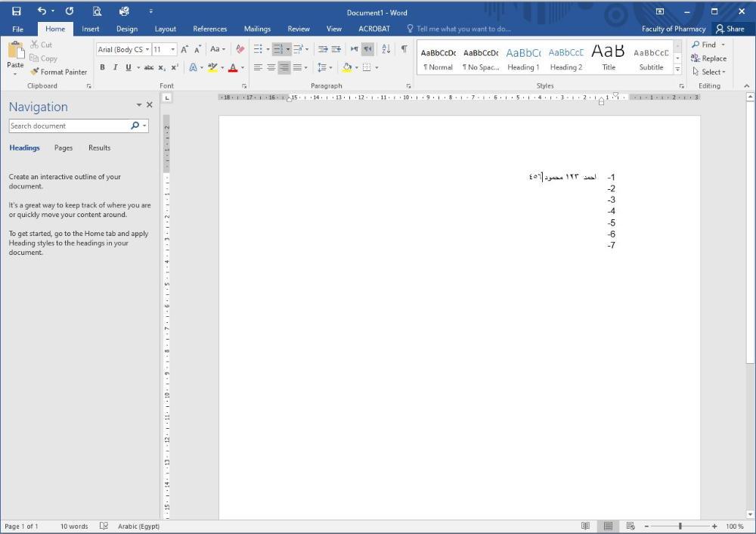Viewport: 756px width, 534px height.
Task: Close the Navigation pane
Action: point(150,104)
